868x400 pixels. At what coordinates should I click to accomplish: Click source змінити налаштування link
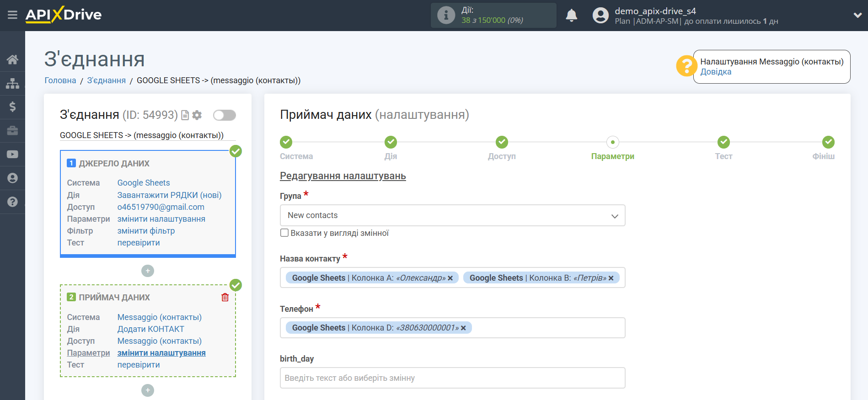161,219
